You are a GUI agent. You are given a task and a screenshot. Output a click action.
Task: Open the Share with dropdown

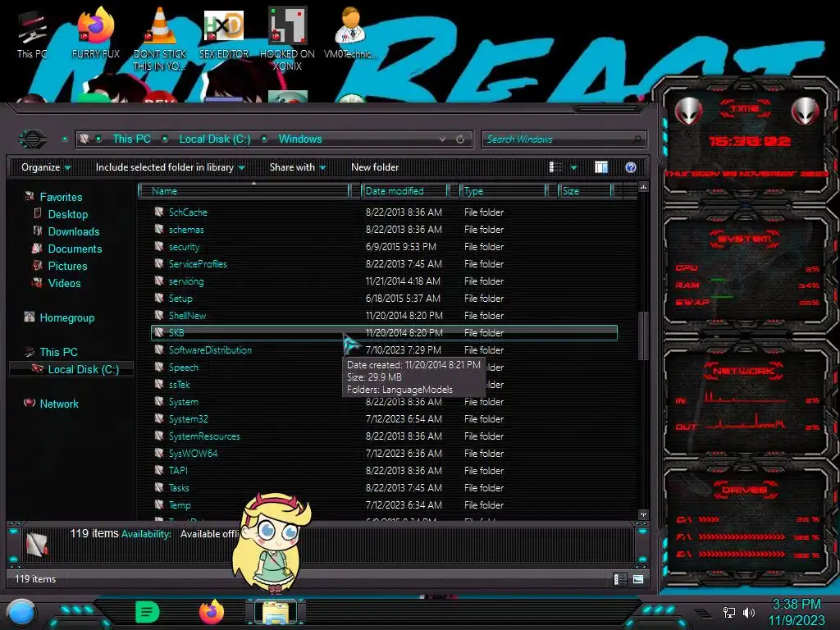point(298,167)
